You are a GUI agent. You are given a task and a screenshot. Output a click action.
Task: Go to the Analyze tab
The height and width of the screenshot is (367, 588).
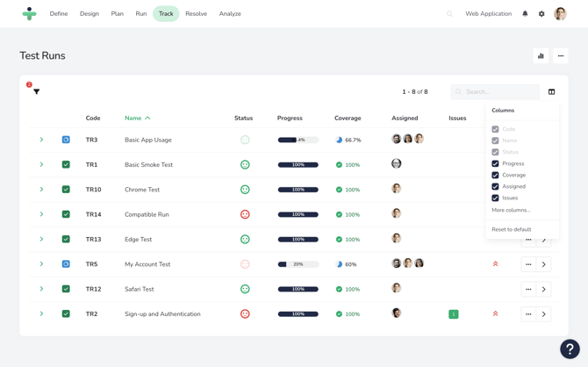[230, 14]
